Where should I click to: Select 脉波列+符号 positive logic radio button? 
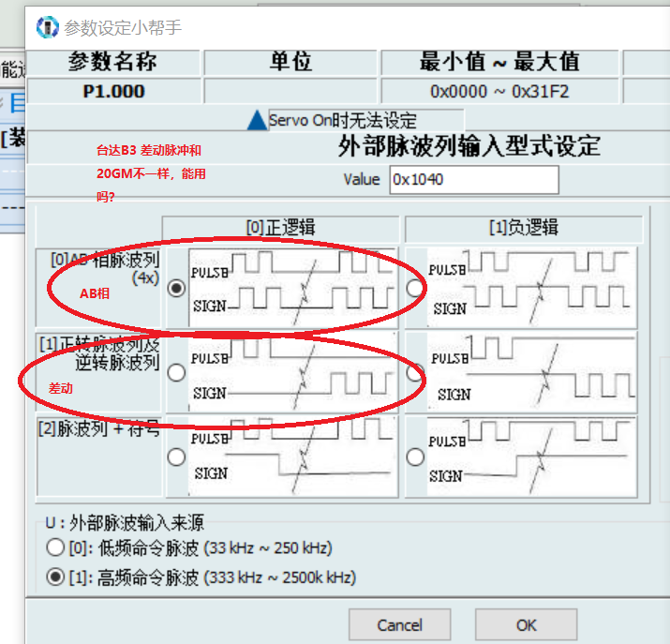[175, 457]
